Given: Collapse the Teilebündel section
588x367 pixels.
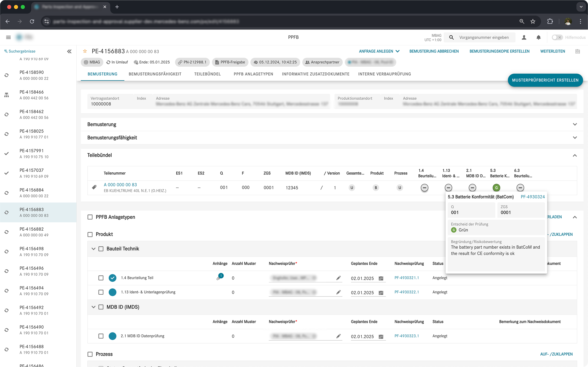Looking at the screenshot, I should point(575,155).
